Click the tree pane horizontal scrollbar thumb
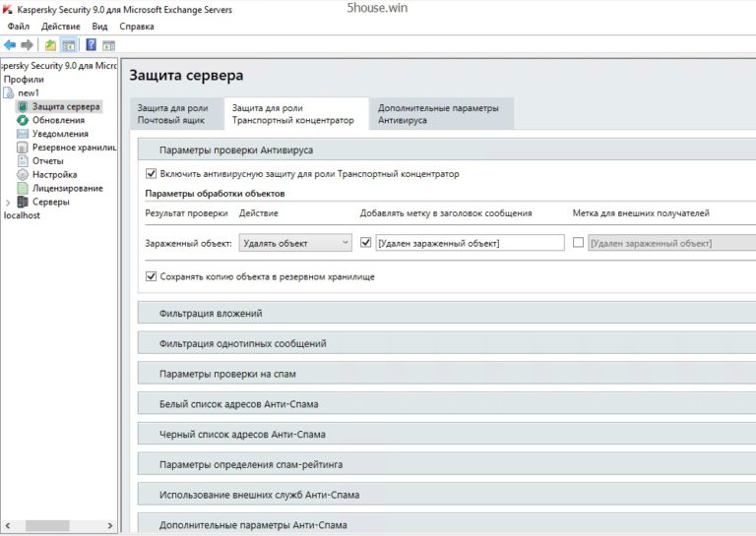756x536 pixels. [x=47, y=525]
